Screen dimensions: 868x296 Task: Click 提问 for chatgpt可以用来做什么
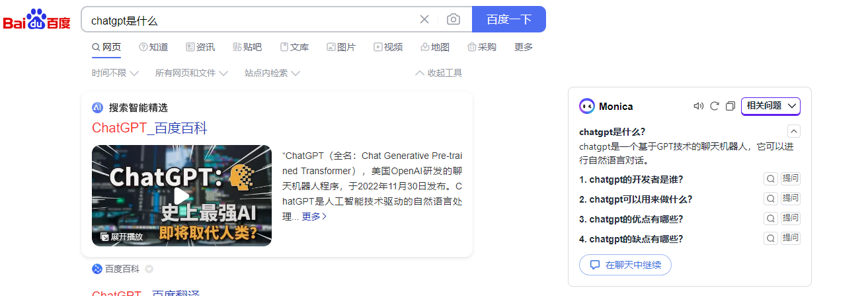tap(791, 199)
